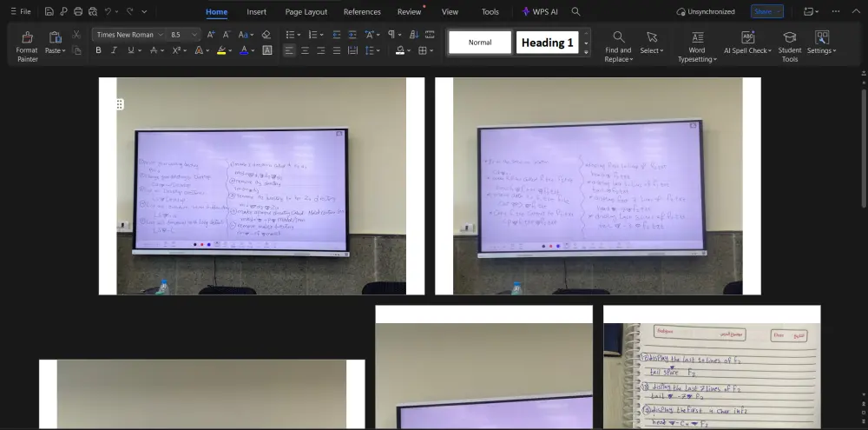Switch to the View tab
The image size is (868, 430).
[450, 11]
